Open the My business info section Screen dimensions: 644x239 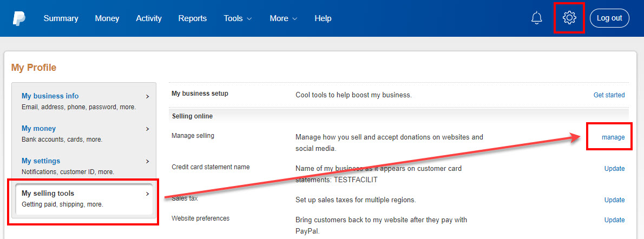(x=50, y=96)
